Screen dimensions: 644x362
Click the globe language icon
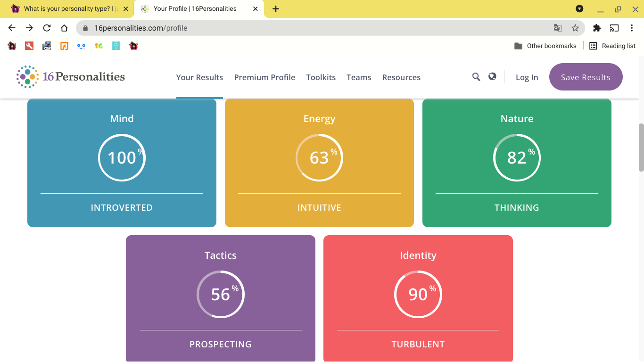492,76
